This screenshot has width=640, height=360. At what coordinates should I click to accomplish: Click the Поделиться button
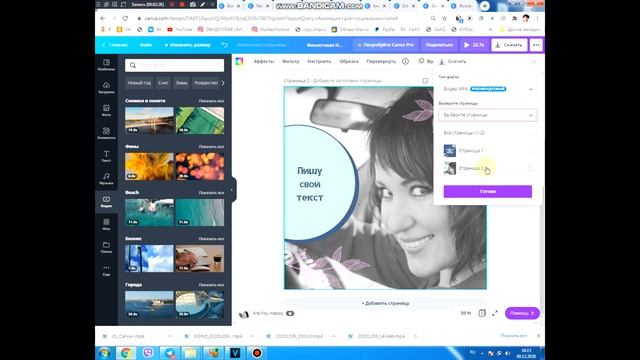click(439, 45)
